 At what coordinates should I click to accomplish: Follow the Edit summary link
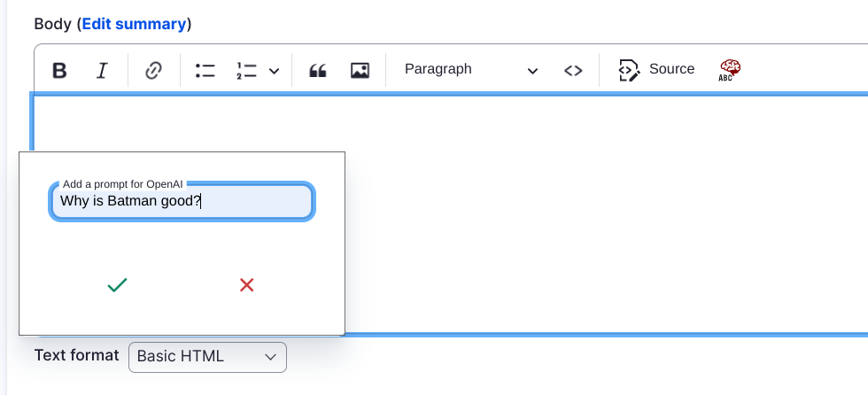pyautogui.click(x=134, y=24)
